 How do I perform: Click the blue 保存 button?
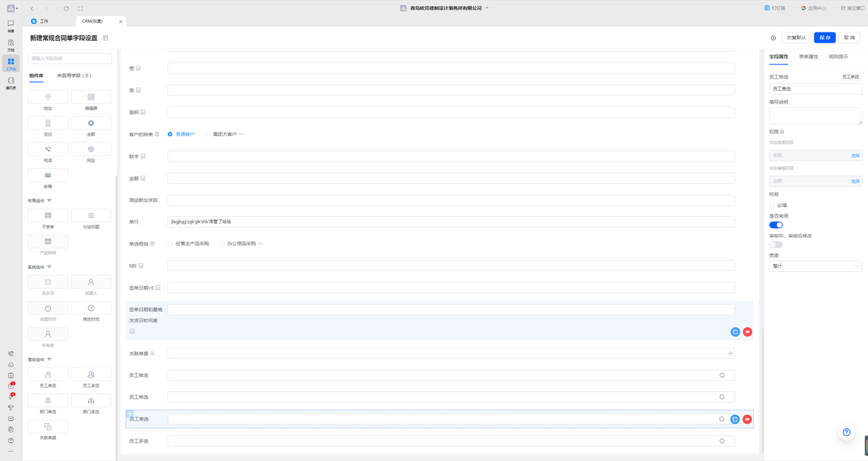(x=825, y=38)
